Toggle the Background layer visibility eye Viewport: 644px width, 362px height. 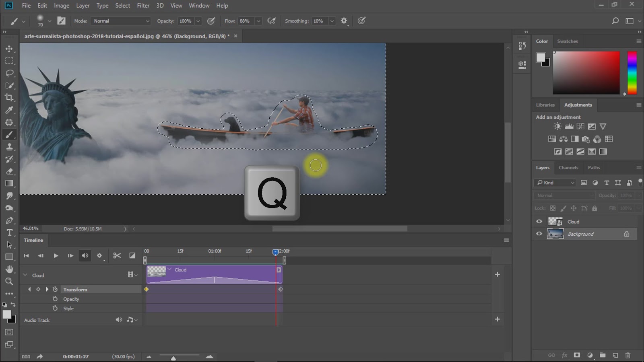click(539, 234)
